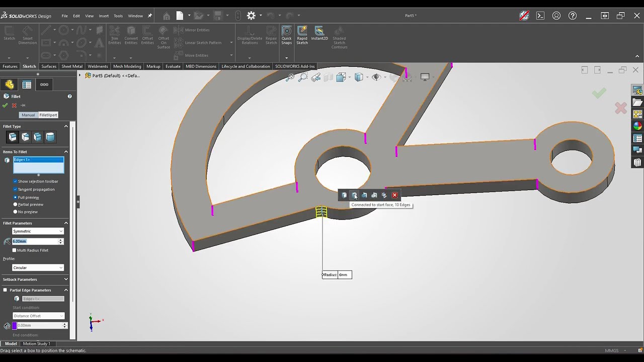Select Partial preview radio button
Viewport: 644px width, 362px height.
pos(15,205)
